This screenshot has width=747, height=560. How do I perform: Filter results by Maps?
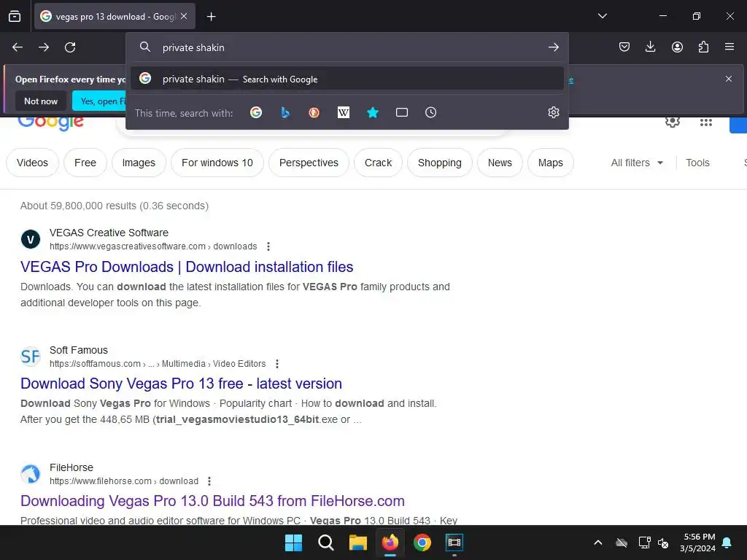tap(550, 163)
